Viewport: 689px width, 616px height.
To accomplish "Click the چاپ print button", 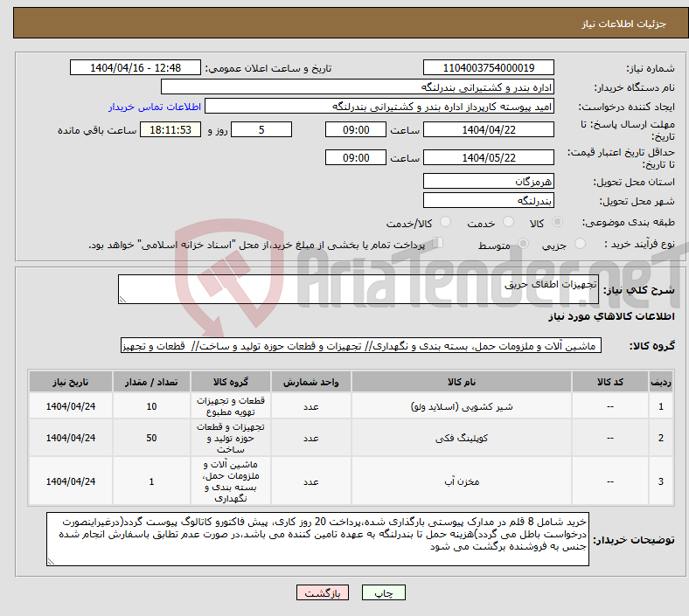I will click(x=384, y=592).
